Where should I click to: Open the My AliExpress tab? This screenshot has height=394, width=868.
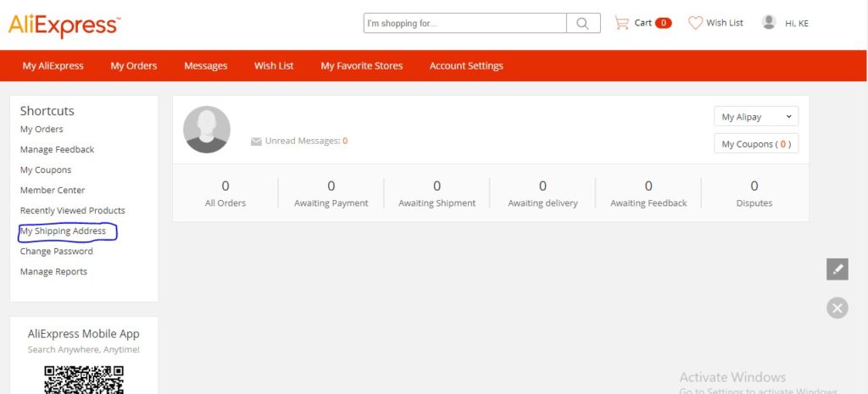pos(53,66)
